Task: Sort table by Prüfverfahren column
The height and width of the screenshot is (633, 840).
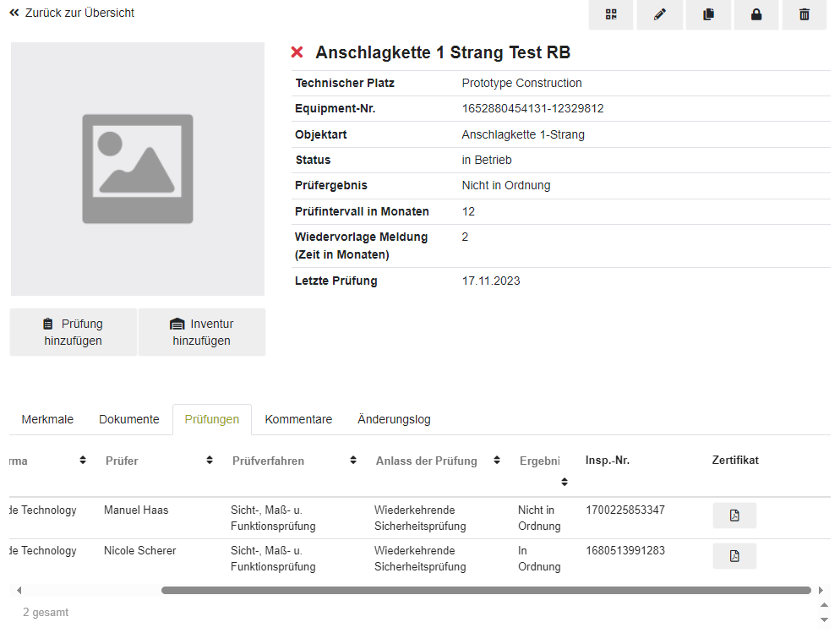Action: point(353,461)
